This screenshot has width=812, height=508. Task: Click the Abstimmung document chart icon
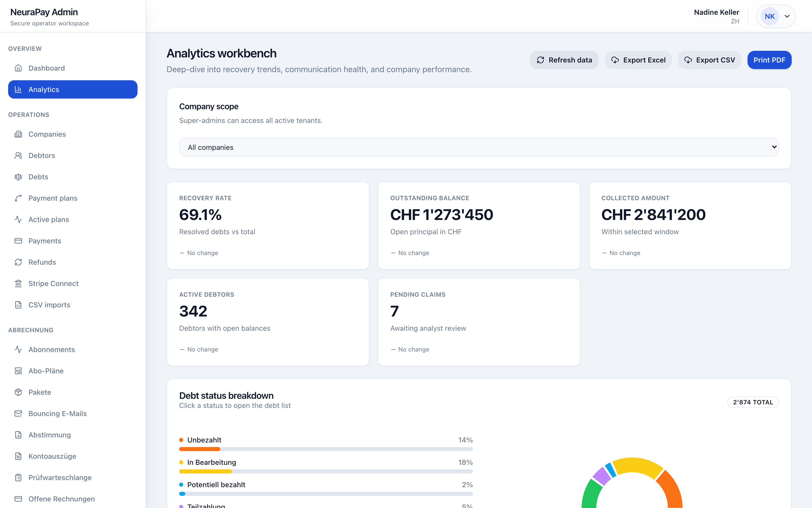(x=18, y=435)
